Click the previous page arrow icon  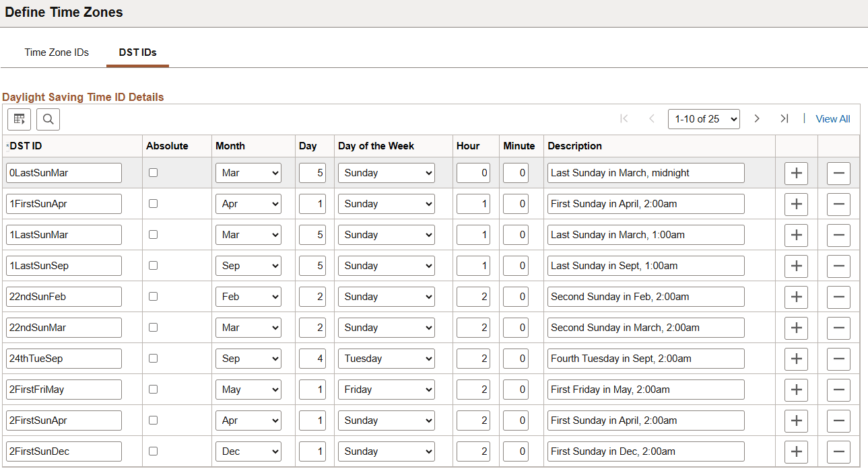pyautogui.click(x=651, y=118)
